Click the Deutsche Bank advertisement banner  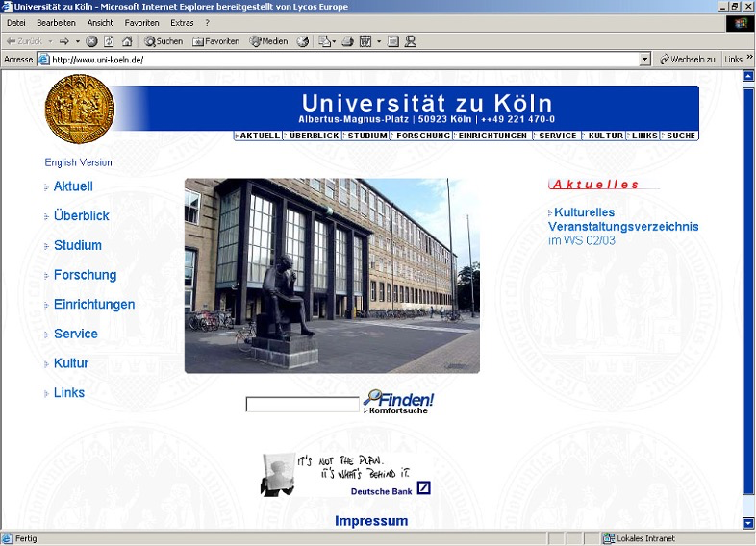point(345,475)
